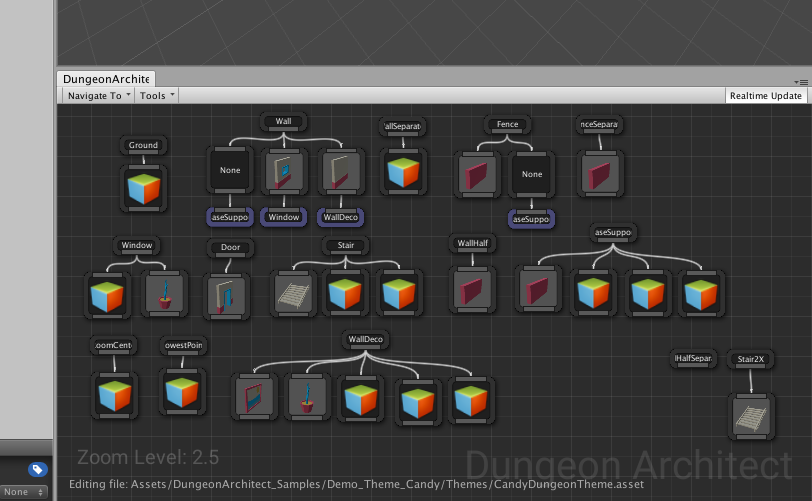This screenshot has height=501, width=812.
Task: Select the WallHalf marker node
Action: 472,244
